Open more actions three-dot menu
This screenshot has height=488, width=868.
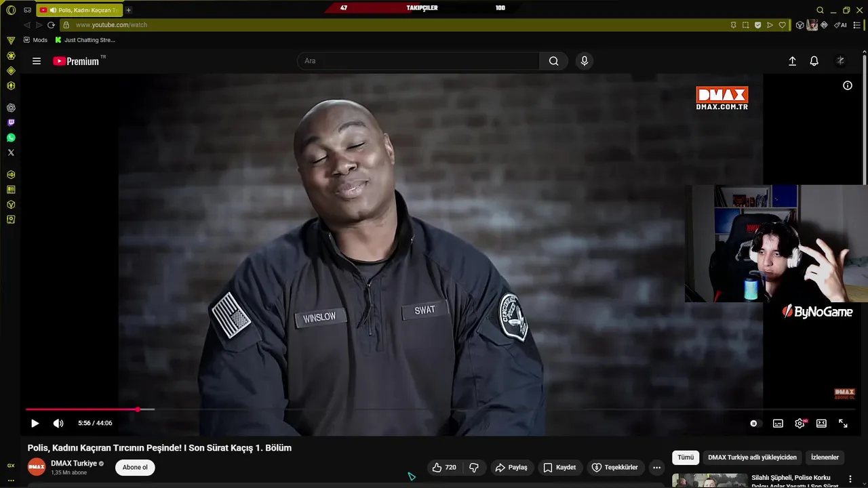click(656, 468)
